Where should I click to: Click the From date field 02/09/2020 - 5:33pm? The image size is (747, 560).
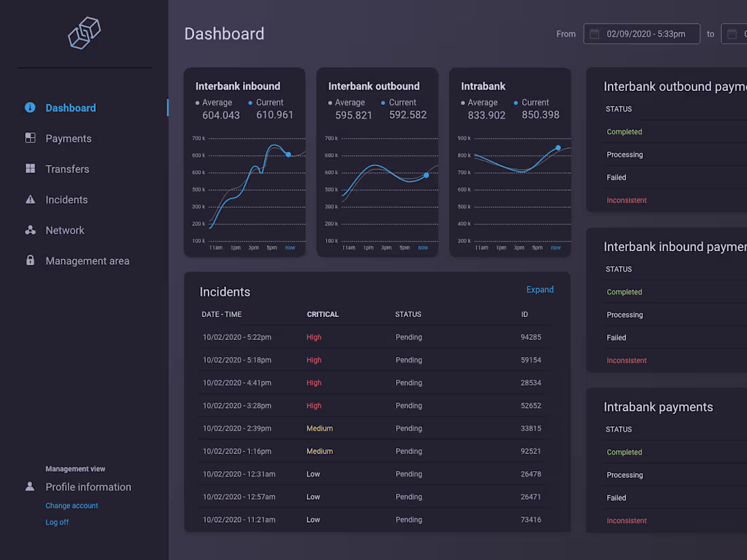(642, 34)
